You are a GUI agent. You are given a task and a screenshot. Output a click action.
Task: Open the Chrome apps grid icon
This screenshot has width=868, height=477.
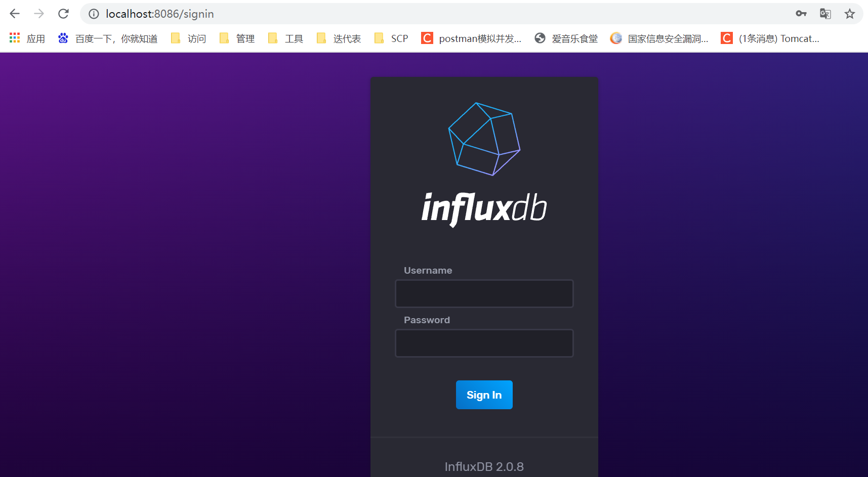pyautogui.click(x=14, y=38)
